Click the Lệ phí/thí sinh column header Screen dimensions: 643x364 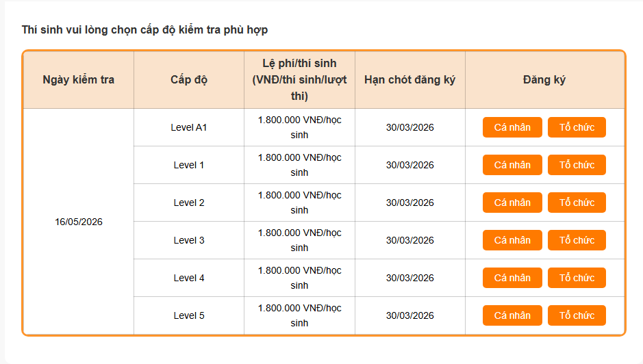299,79
